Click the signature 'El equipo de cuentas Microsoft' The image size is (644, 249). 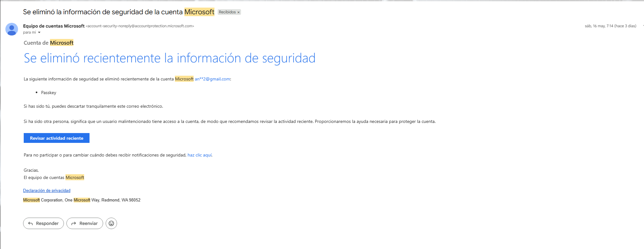(x=54, y=177)
